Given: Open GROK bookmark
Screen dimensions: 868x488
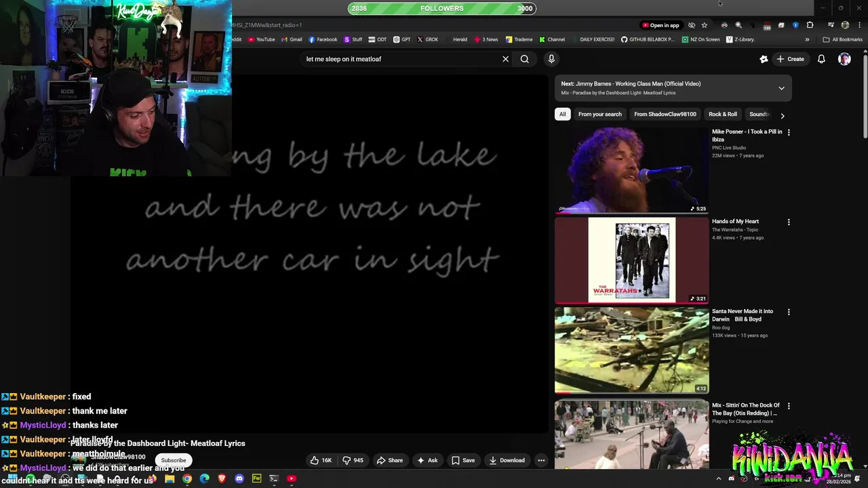Looking at the screenshot, I should click(x=428, y=39).
